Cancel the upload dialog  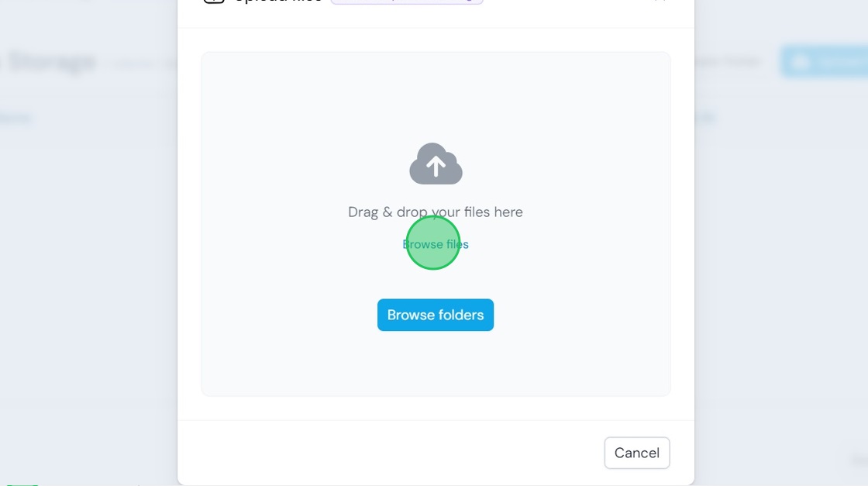pyautogui.click(x=636, y=453)
